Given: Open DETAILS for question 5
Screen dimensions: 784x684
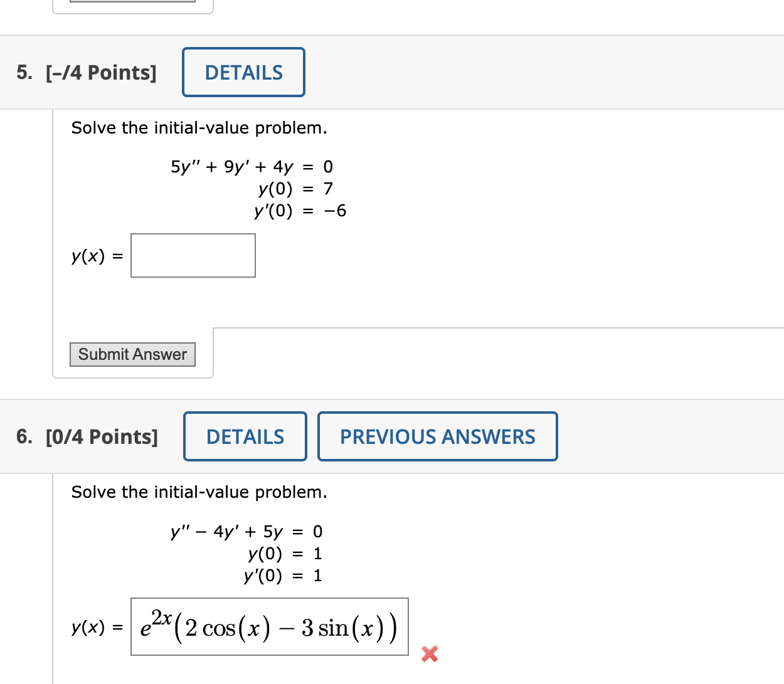Looking at the screenshot, I should click(x=243, y=72).
